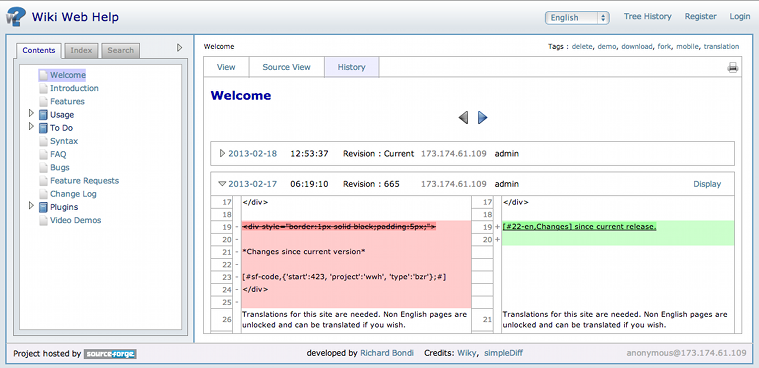The width and height of the screenshot is (759, 368).
Task: Open FAQ page in tree
Action: click(58, 154)
